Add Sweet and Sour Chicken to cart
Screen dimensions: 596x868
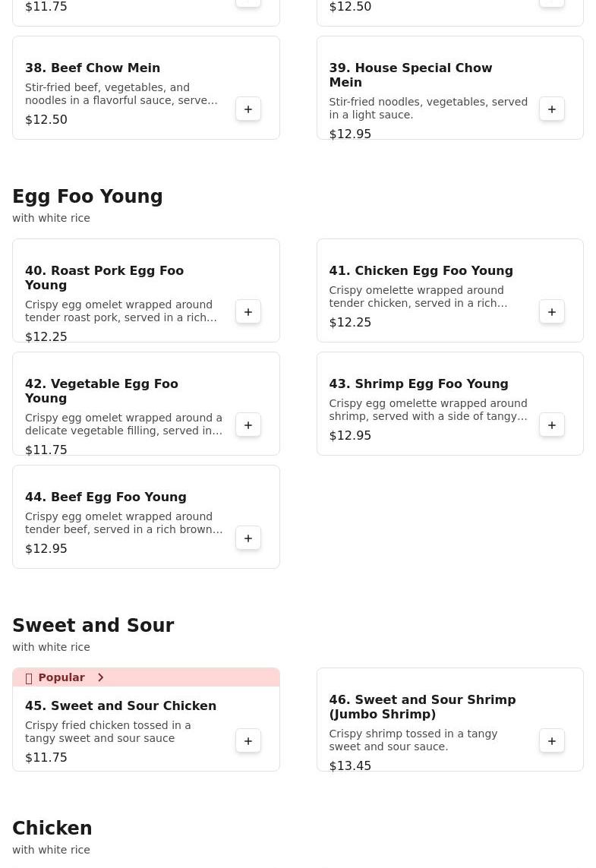248,741
